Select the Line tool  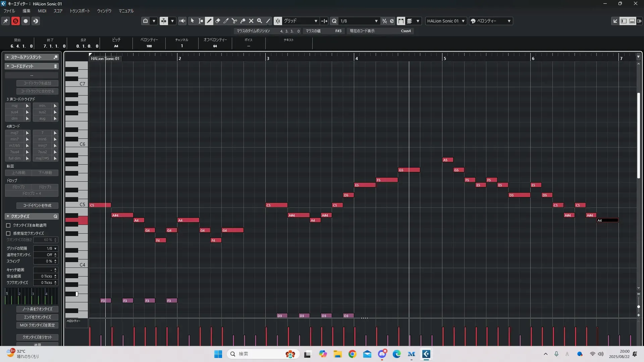[268, 21]
